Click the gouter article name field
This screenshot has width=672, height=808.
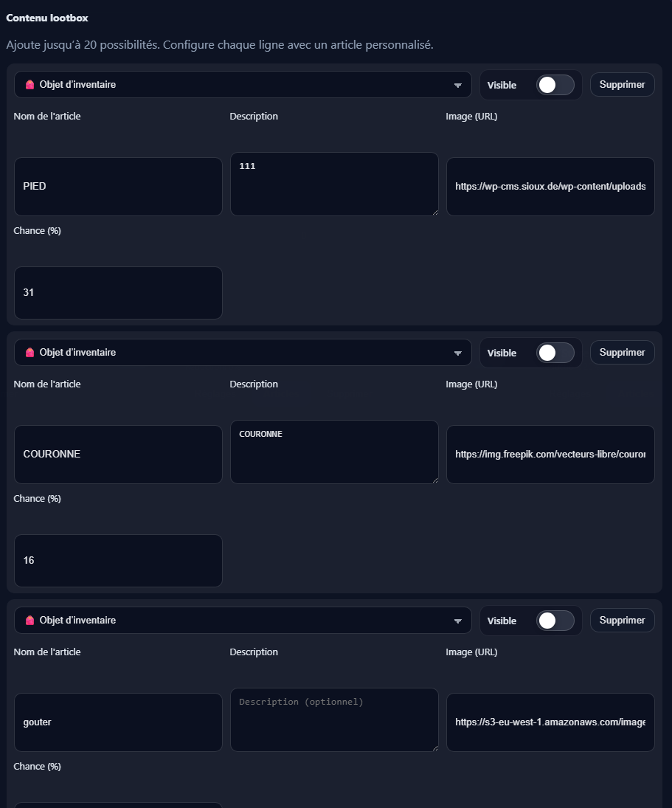click(x=118, y=722)
